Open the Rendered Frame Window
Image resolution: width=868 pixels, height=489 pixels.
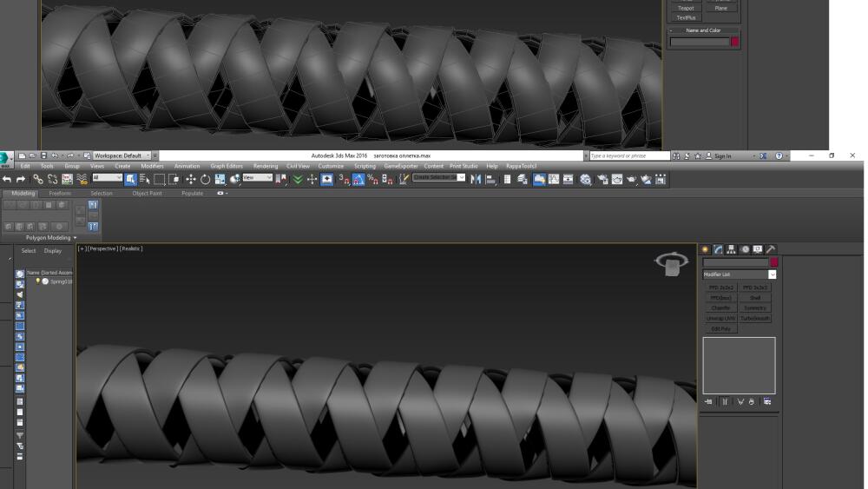pyautogui.click(x=616, y=179)
